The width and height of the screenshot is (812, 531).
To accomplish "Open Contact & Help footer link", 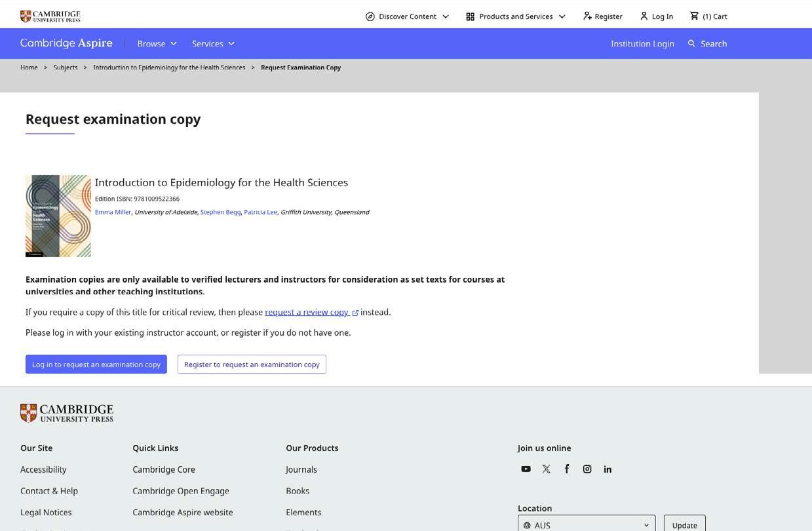I will [x=49, y=490].
